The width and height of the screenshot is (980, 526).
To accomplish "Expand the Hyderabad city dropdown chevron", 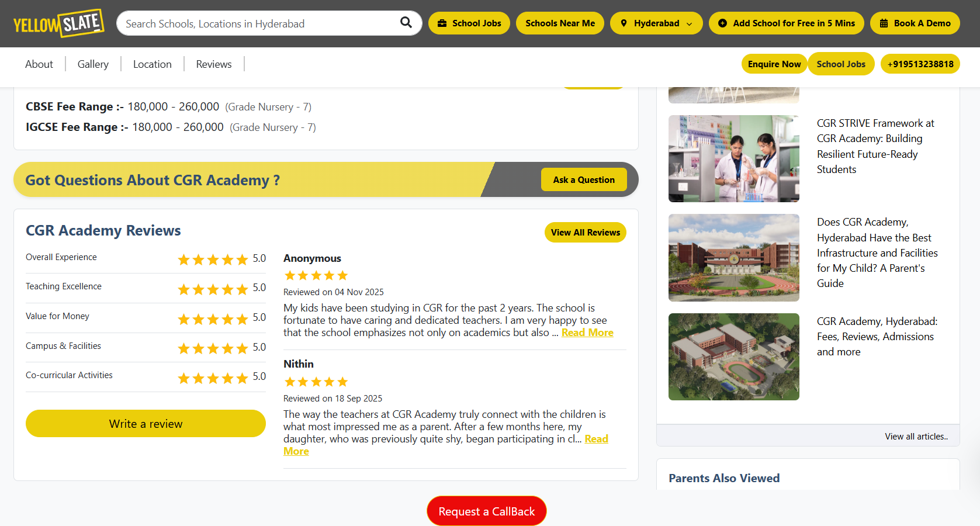I will tap(690, 24).
